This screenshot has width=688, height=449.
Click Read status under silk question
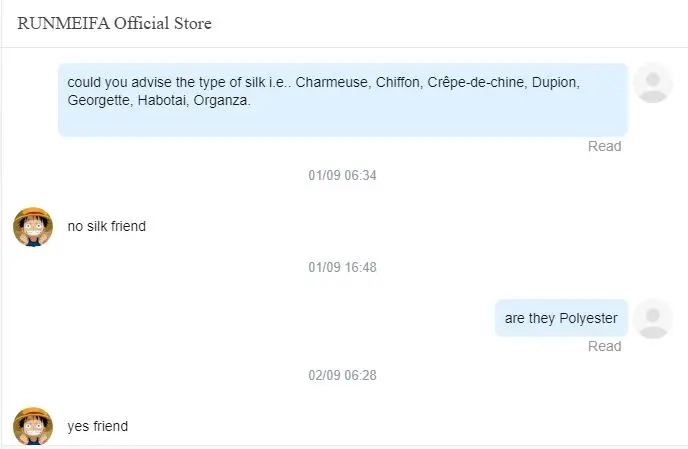pos(604,146)
